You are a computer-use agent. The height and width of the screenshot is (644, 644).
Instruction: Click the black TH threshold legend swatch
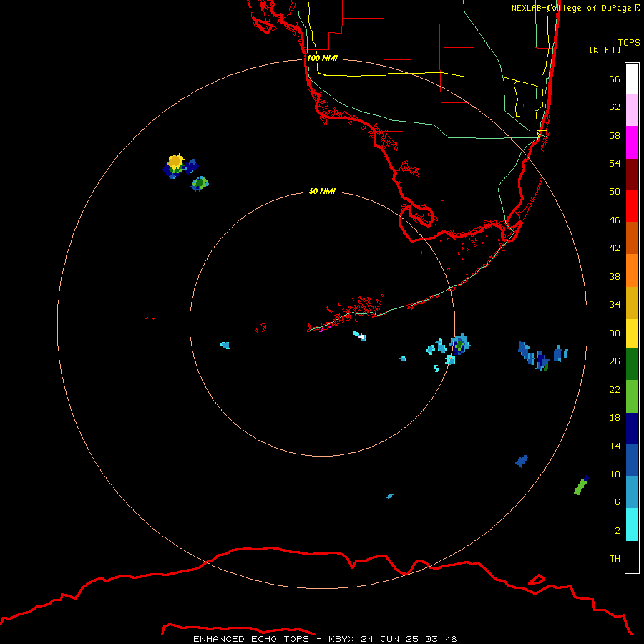(632, 557)
